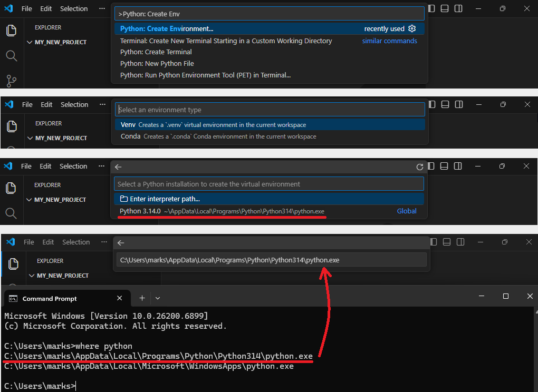Viewport: 538px width, 392px height.
Task: Close the Command Prompt tab
Action: (x=119, y=298)
